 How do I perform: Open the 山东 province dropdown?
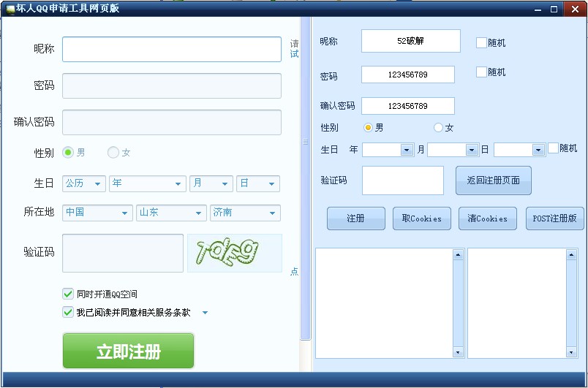[171, 213]
